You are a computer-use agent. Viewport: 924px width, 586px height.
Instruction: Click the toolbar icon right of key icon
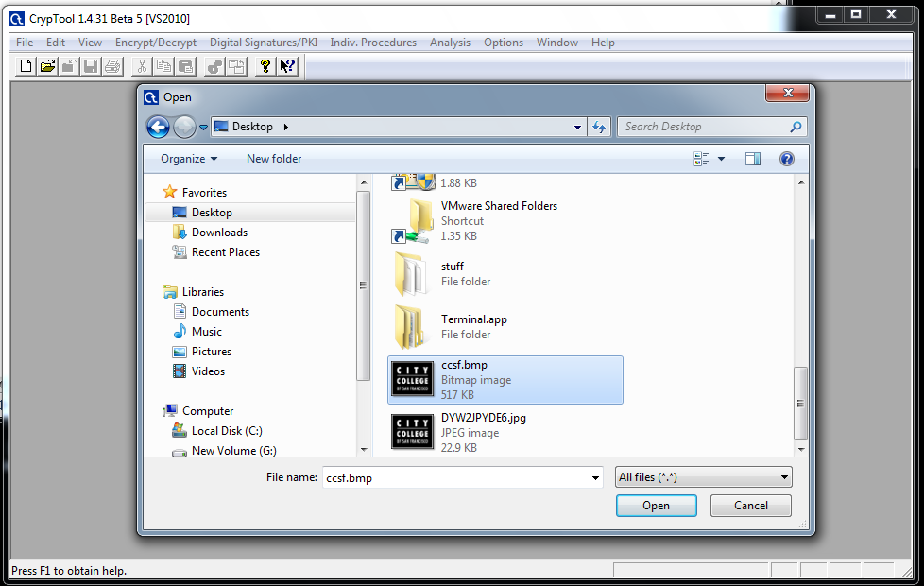coord(236,66)
